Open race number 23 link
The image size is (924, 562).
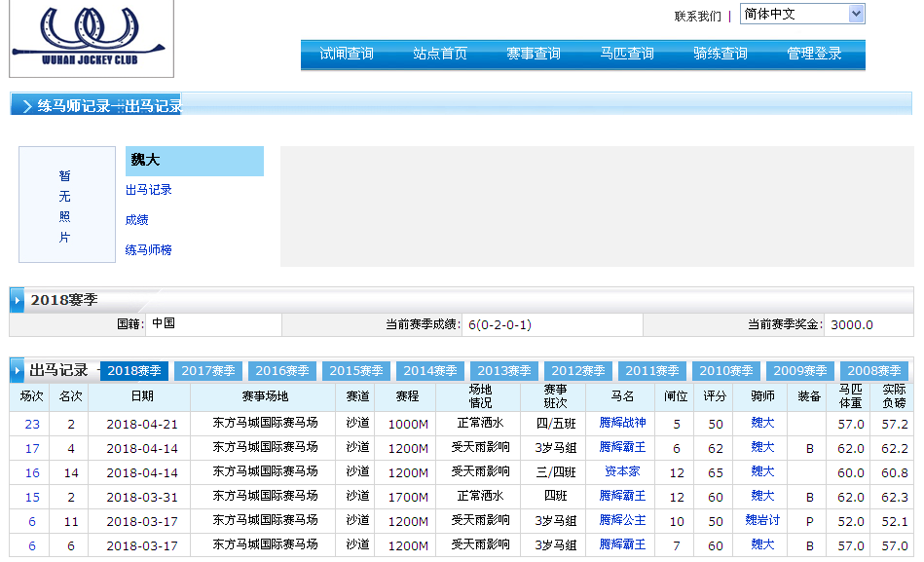32,424
